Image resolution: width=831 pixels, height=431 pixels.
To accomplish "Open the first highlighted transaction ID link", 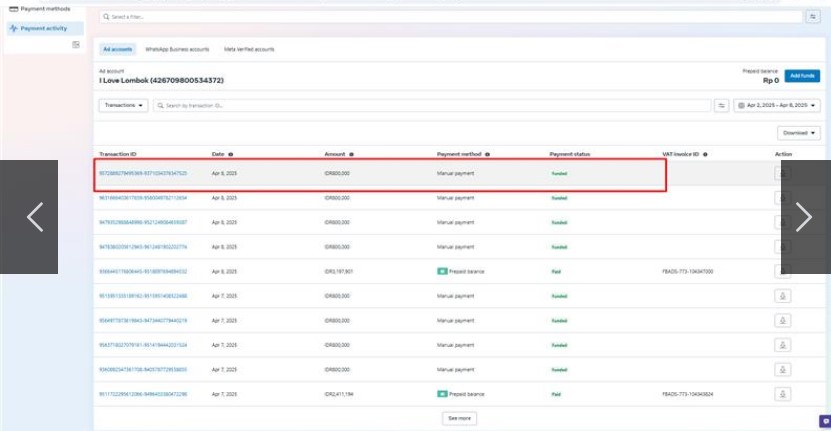I will pyautogui.click(x=143, y=173).
